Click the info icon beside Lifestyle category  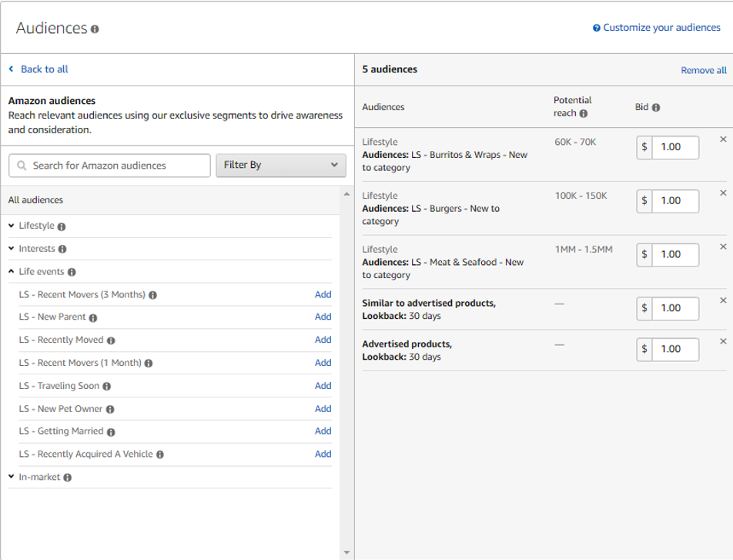click(63, 226)
